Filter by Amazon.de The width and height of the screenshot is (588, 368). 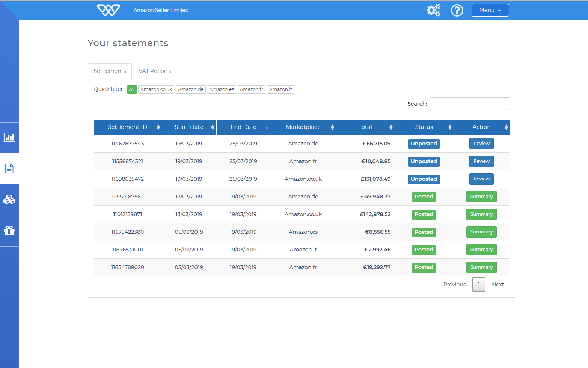191,89
